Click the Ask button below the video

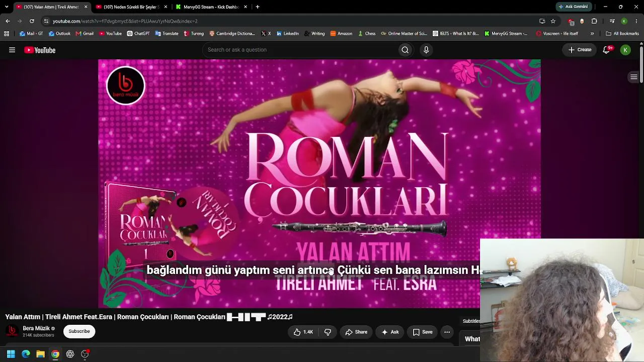[x=390, y=332]
